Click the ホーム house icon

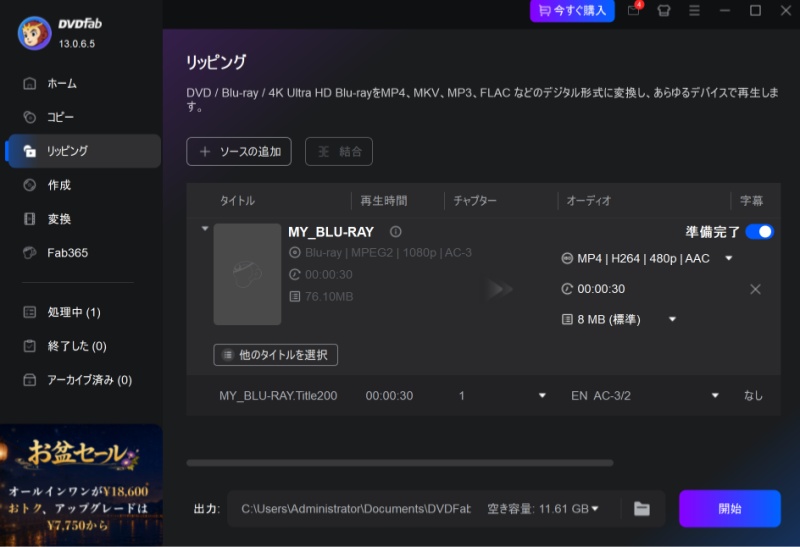30,83
